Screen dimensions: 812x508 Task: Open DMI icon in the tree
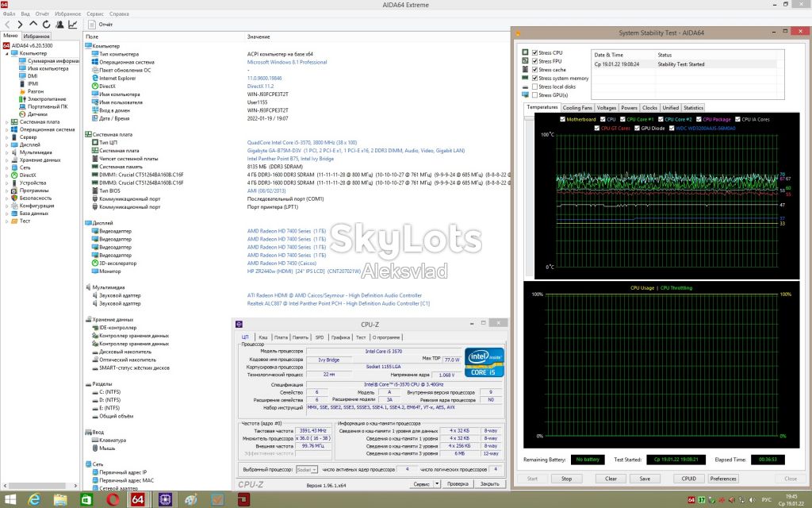point(22,75)
